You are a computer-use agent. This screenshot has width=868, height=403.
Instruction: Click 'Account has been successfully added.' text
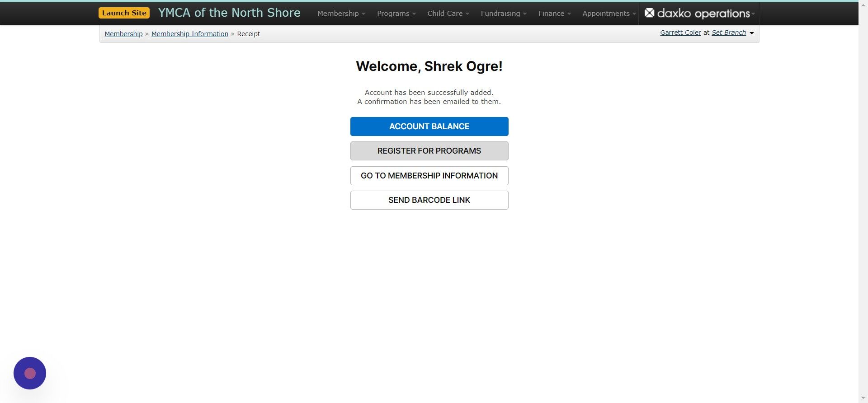(429, 93)
